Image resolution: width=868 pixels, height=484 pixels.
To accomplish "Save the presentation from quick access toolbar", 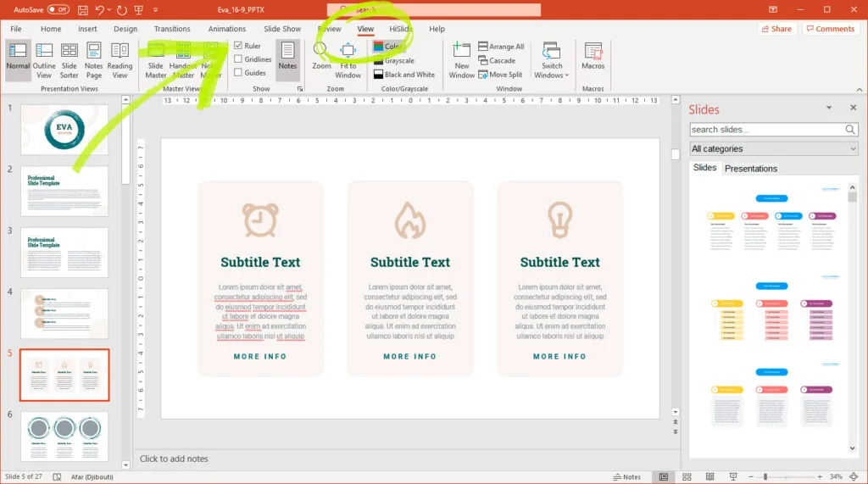I will point(82,9).
